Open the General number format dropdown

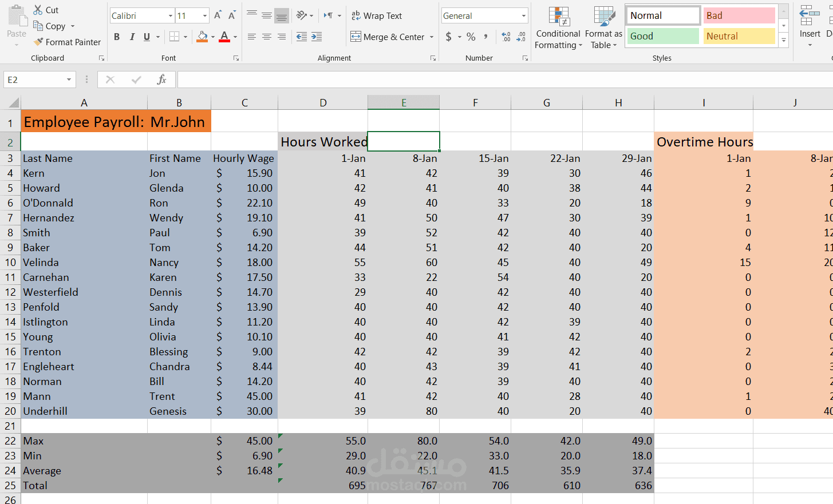pos(524,15)
